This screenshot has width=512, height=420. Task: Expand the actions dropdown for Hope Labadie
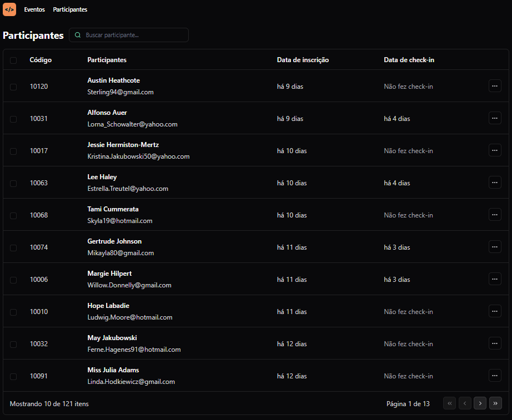coord(495,311)
